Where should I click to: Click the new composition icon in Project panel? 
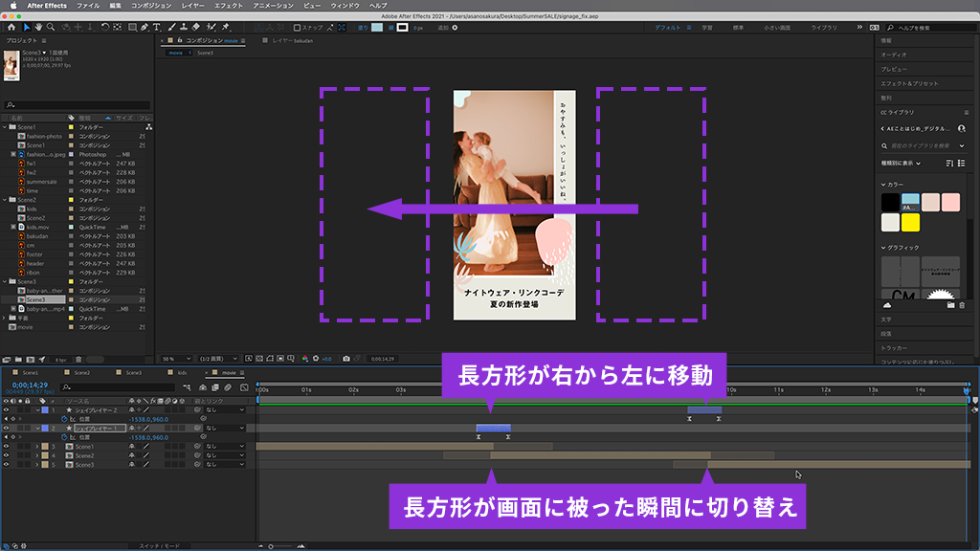tap(30, 360)
